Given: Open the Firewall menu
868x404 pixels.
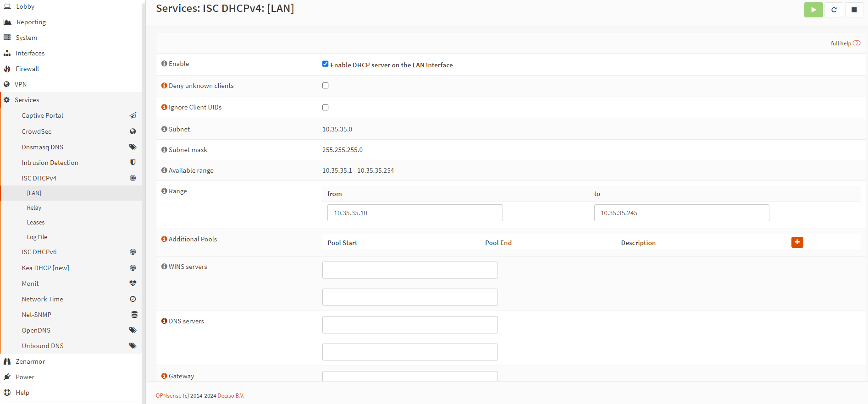Looking at the screenshot, I should coord(27,69).
